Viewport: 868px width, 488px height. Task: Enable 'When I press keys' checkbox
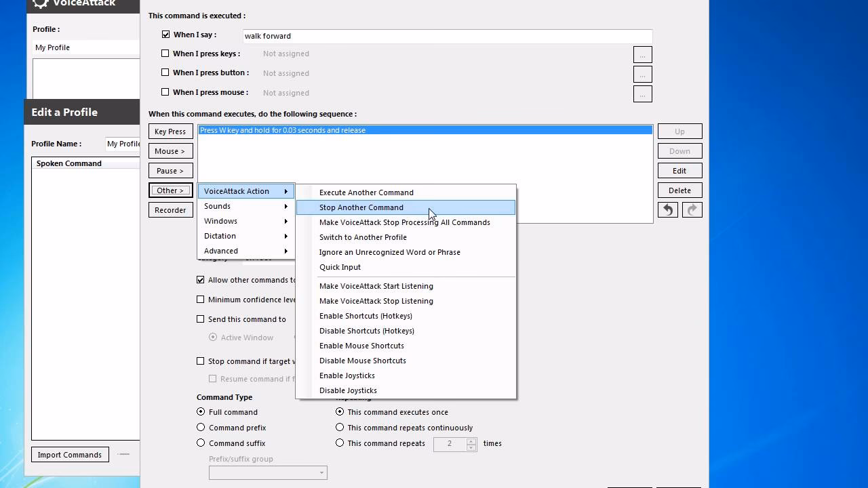click(165, 54)
